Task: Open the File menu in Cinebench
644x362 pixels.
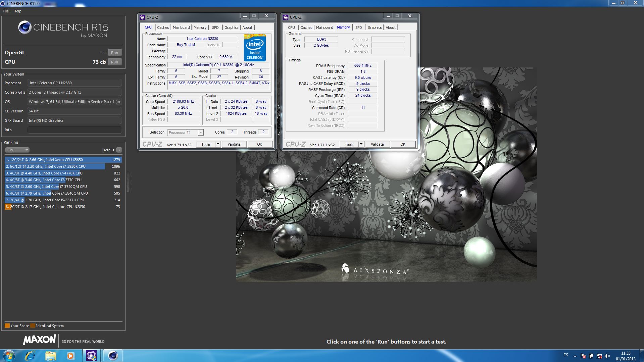Action: click(6, 11)
